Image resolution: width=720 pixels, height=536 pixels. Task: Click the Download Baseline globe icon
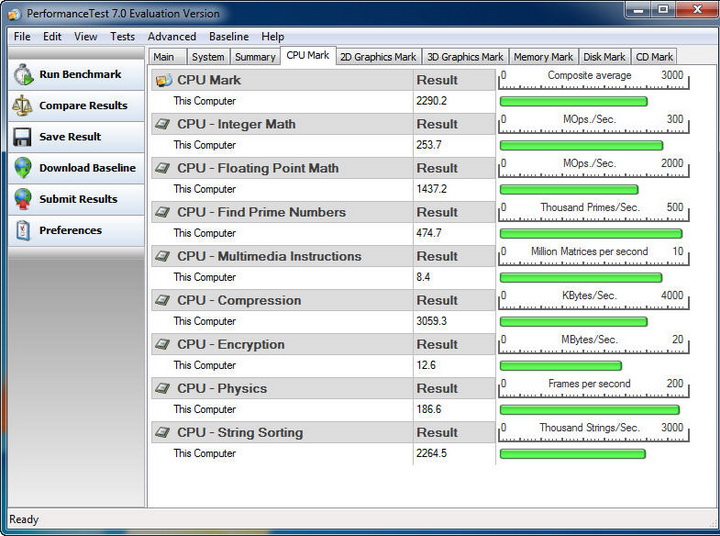point(22,168)
